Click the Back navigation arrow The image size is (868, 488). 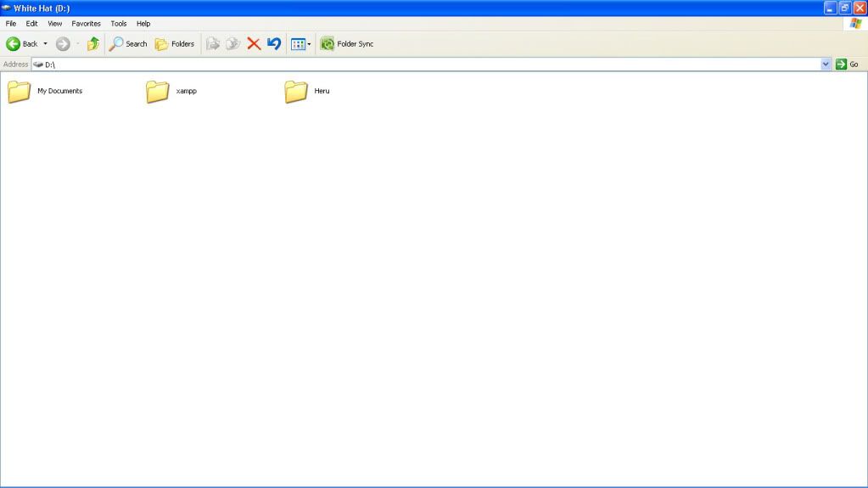[14, 44]
